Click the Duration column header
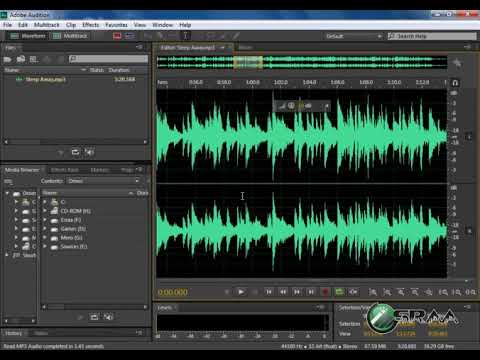 (x=119, y=70)
